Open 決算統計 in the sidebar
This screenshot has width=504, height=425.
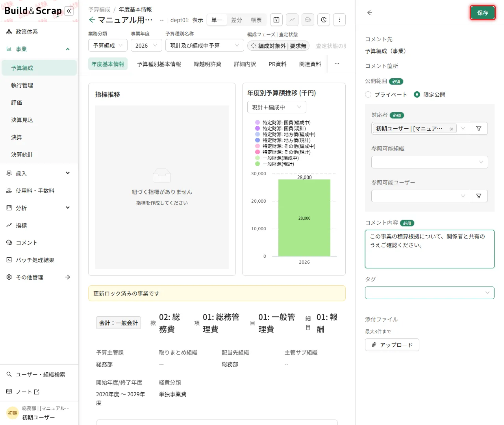pos(39,155)
